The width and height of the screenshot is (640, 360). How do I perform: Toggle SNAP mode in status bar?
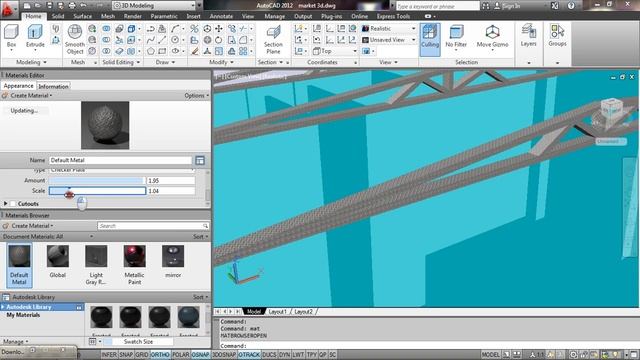tap(126, 355)
